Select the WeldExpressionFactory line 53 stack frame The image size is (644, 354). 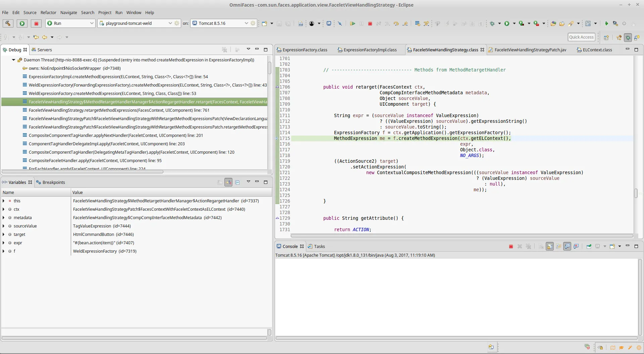[112, 94]
